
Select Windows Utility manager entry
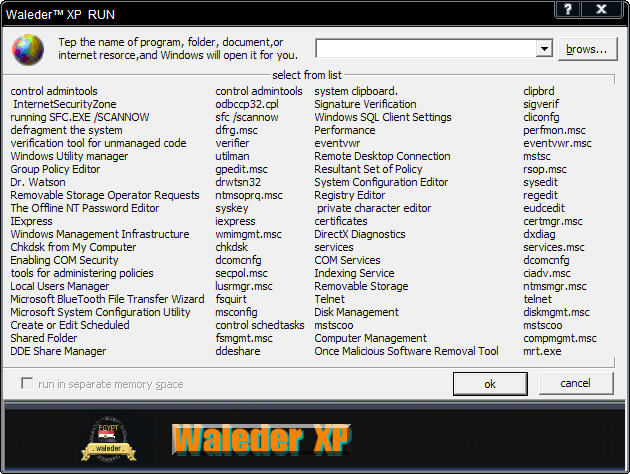point(69,156)
